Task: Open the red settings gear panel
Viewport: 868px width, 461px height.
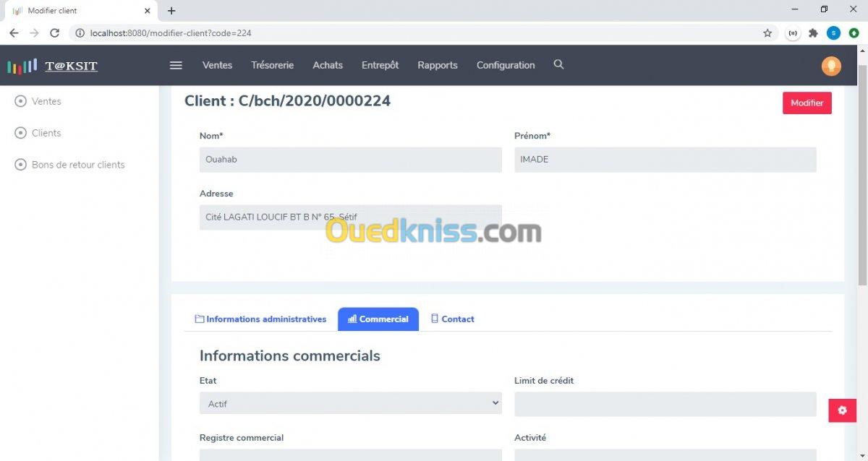Action: click(x=842, y=410)
